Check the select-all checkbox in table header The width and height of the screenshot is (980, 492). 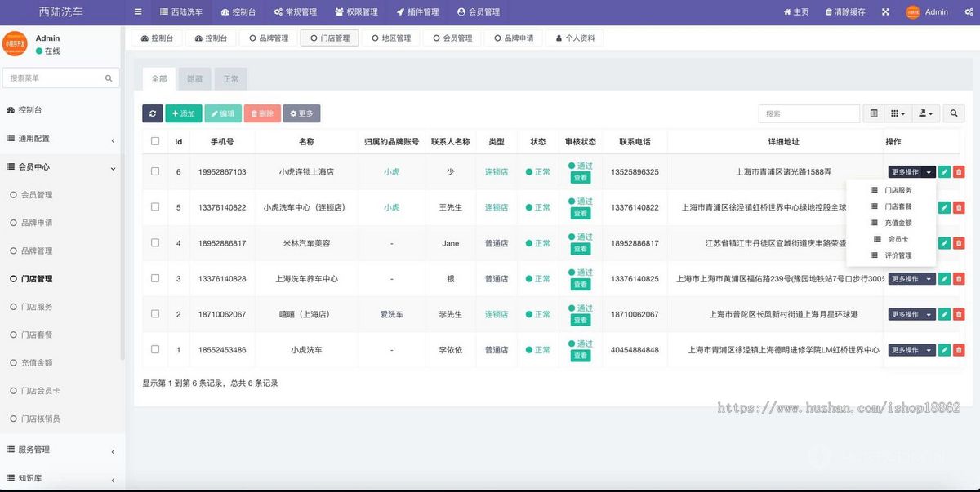[x=154, y=140]
